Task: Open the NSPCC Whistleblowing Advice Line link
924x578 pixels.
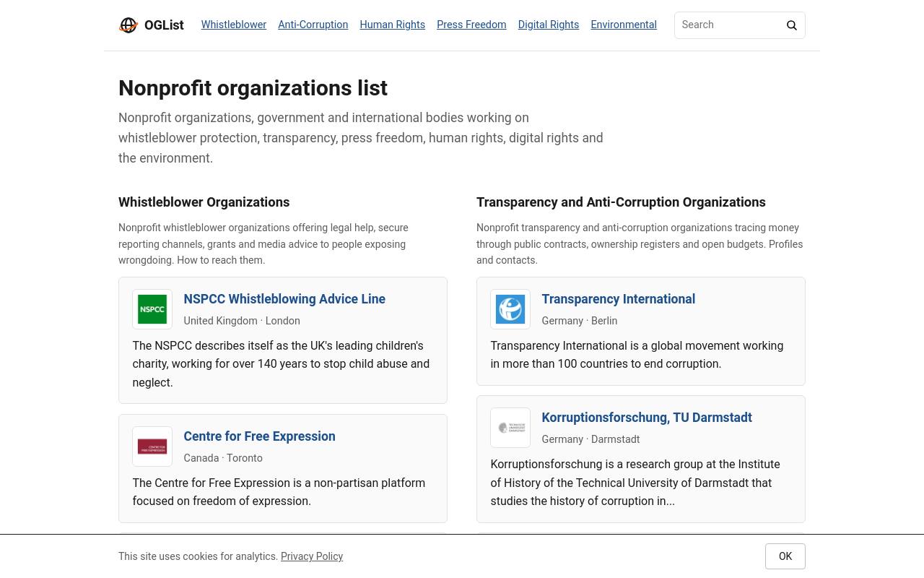Action: point(284,298)
